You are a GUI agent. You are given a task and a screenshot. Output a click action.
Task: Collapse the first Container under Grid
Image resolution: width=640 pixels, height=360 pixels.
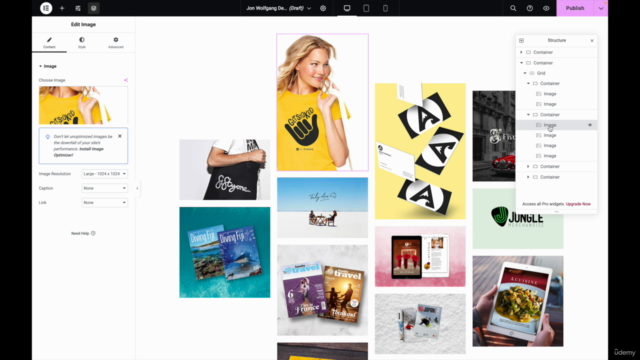pos(528,83)
